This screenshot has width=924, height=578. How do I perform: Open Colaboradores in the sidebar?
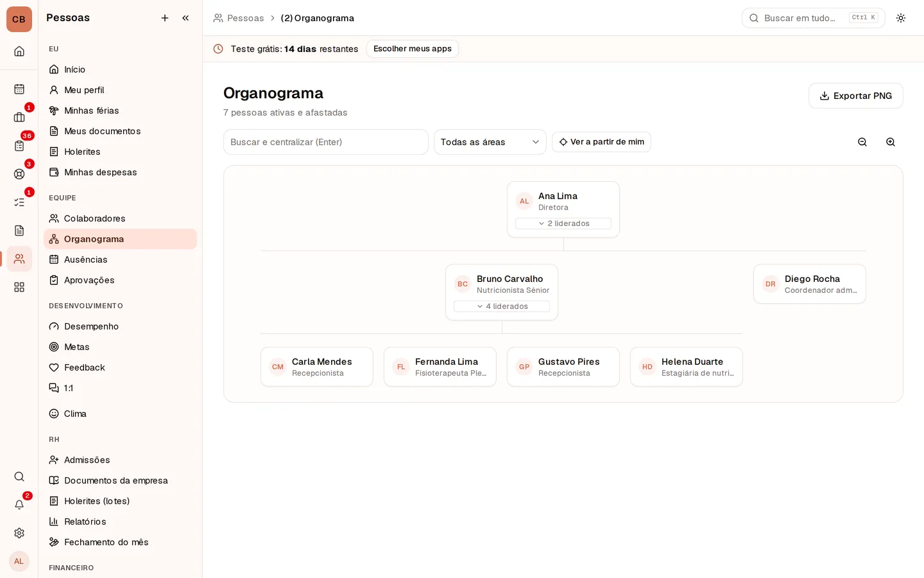[120, 218]
